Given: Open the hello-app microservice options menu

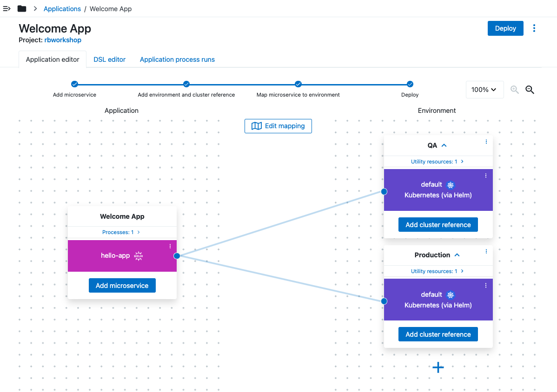Looking at the screenshot, I should (x=170, y=246).
